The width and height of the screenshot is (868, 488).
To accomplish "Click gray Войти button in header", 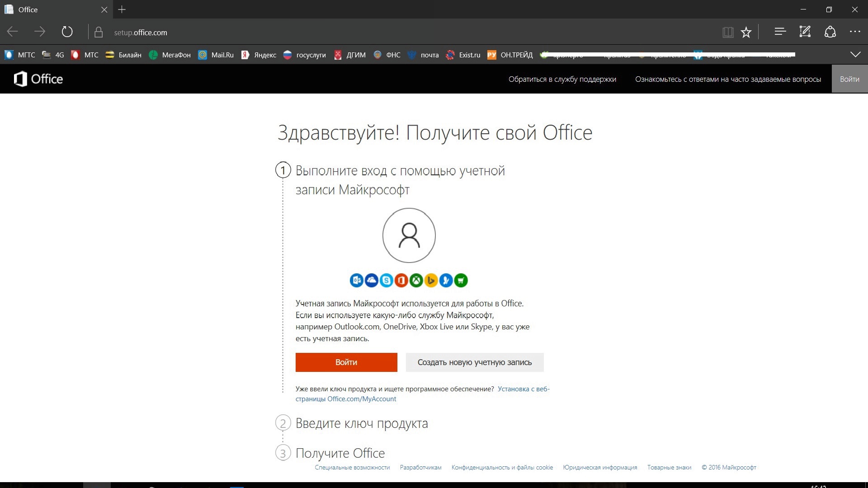I will pos(849,79).
